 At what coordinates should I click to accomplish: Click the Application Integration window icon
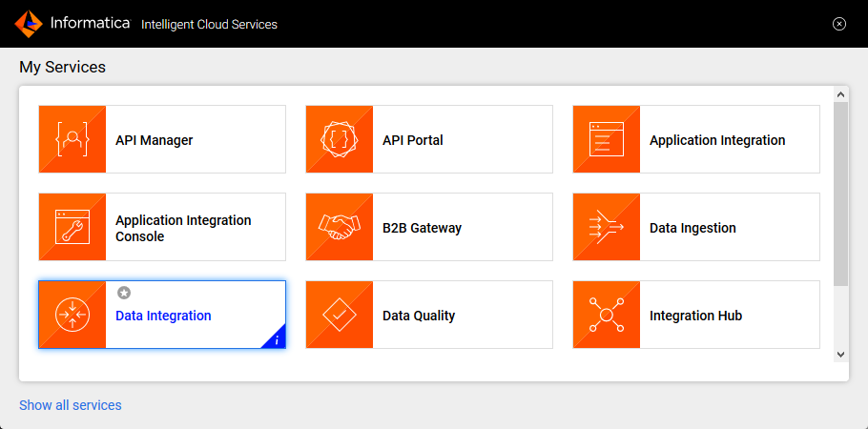[x=607, y=140]
